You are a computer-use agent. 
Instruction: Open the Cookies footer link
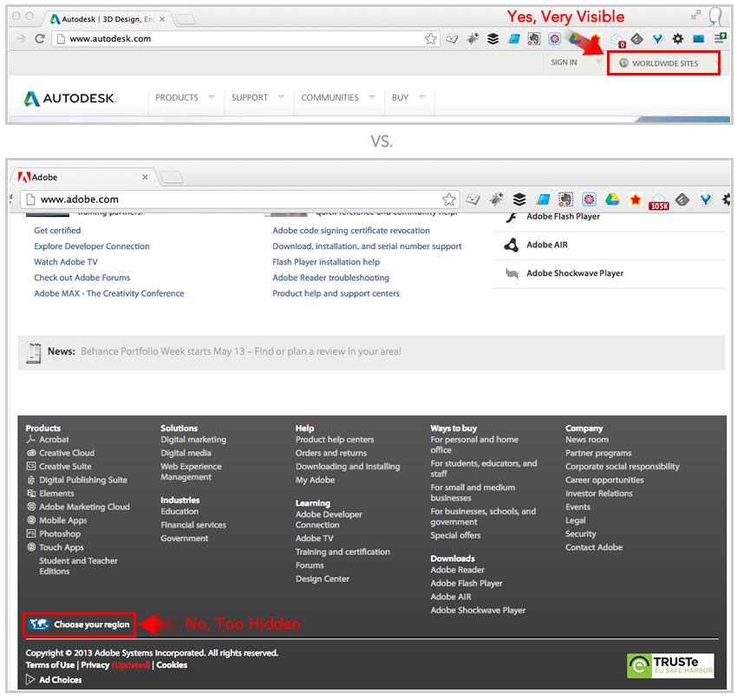[172, 664]
